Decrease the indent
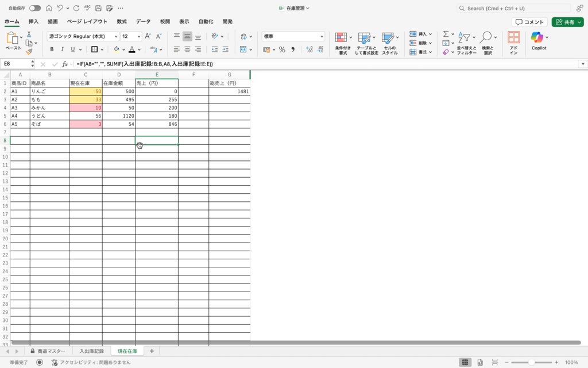Image resolution: width=588 pixels, height=368 pixels. 215,49
